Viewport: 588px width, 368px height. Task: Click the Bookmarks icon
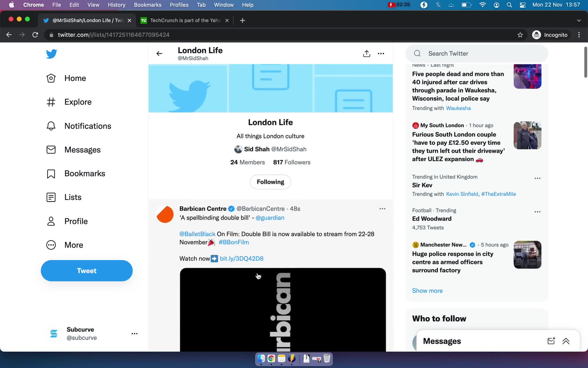coord(51,173)
